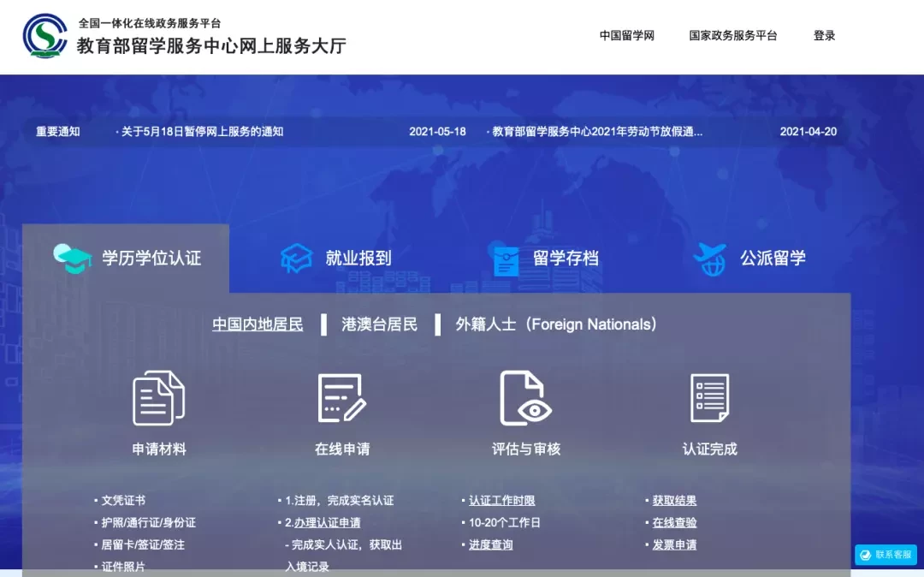Click the 全国一体化在线政务服务平台 subtitle

[x=150, y=23]
